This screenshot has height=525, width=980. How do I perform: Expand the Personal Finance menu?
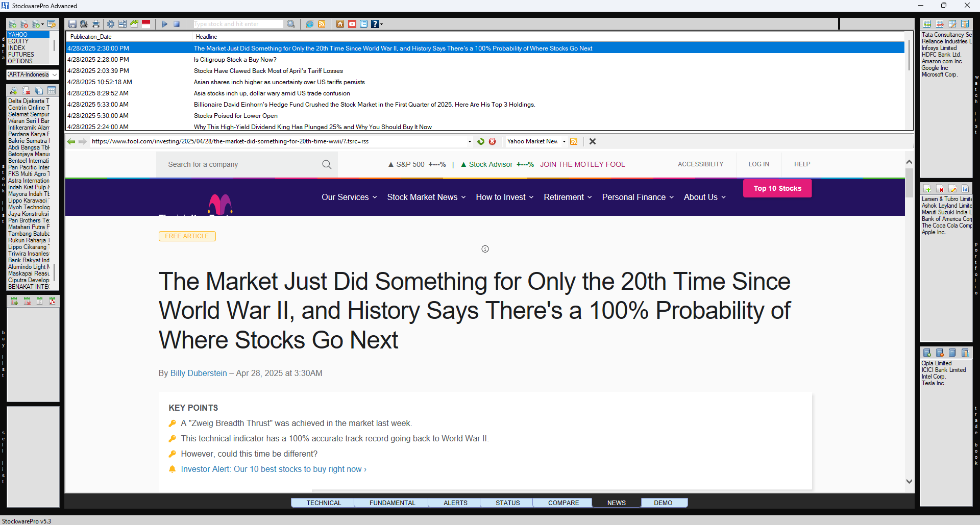[638, 197]
